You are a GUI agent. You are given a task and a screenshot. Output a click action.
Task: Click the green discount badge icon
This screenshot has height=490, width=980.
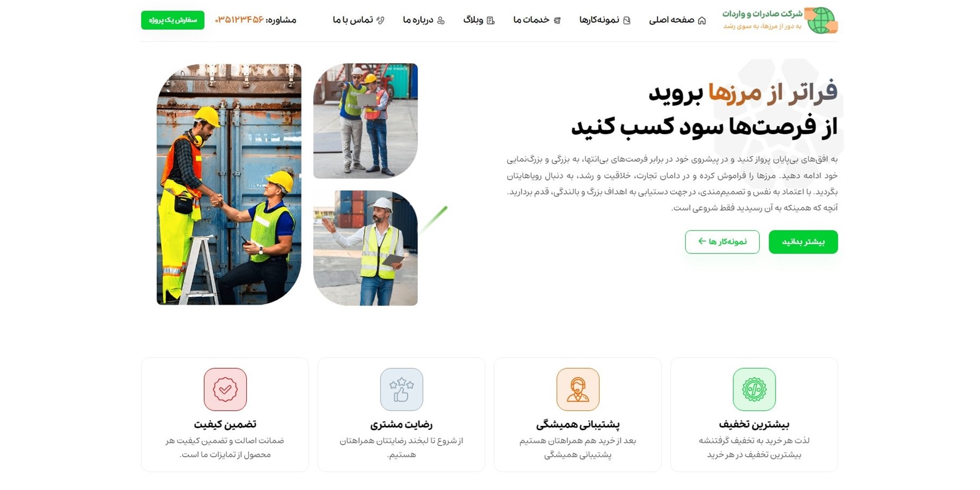[x=754, y=389]
